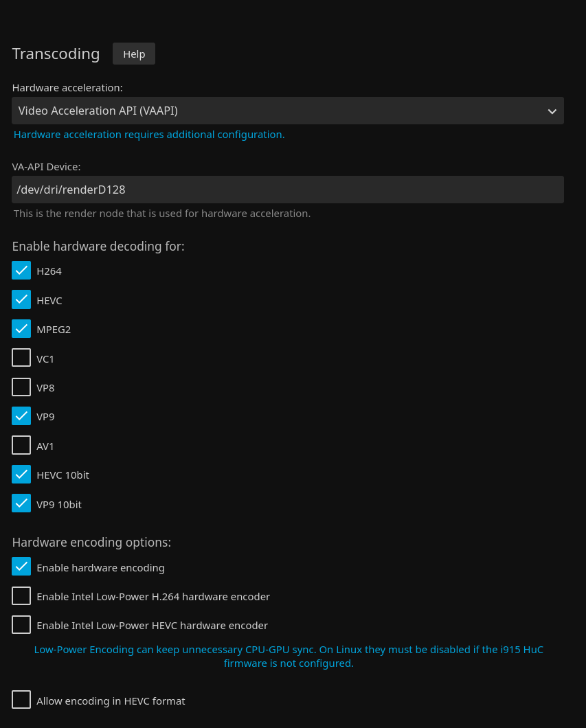Click the Enable hardware encoding label
The height and width of the screenshot is (728, 586).
coord(100,568)
